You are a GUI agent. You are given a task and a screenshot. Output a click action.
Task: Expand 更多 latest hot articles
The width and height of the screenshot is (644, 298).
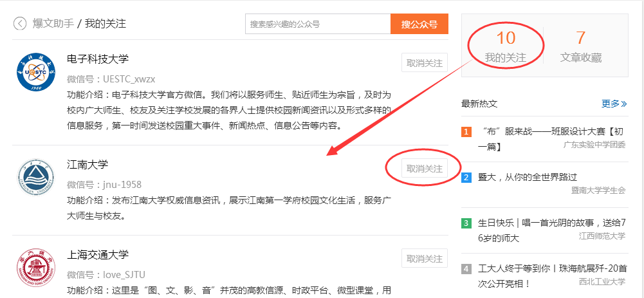point(614,104)
